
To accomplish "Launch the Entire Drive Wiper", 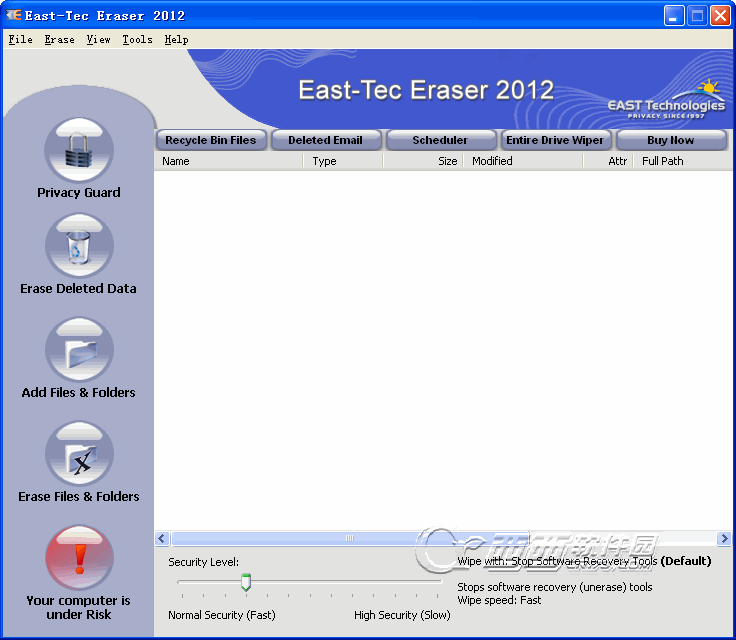I will click(x=555, y=140).
